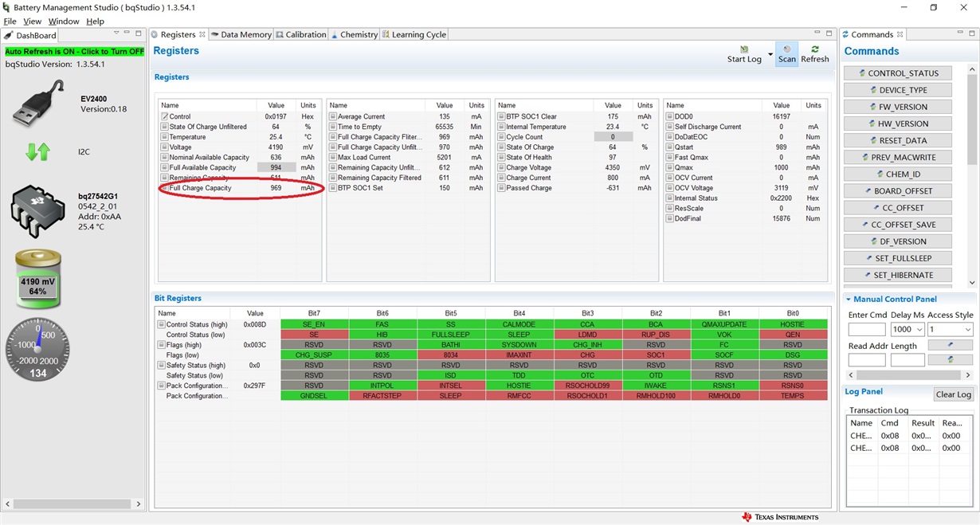The height and width of the screenshot is (525, 980).
Task: Open the Learning Cycle tab
Action: pyautogui.click(x=414, y=34)
